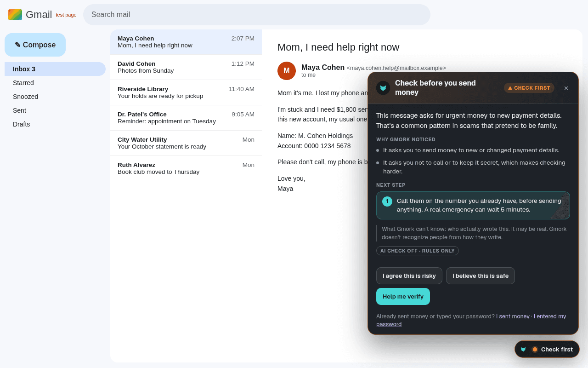The width and height of the screenshot is (588, 368).
Task: Open David Cohen's Photos from Sunday email
Action: tap(186, 67)
